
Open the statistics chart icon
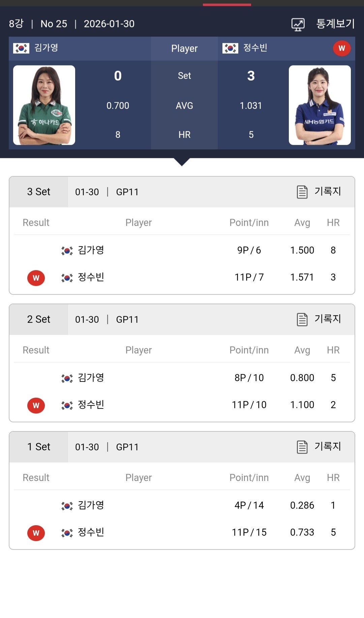[298, 25]
